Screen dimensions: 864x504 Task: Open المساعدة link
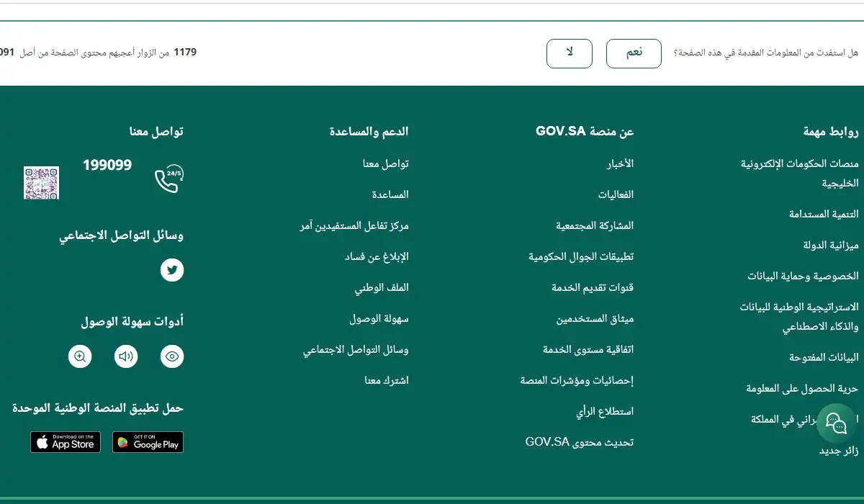pyautogui.click(x=390, y=194)
